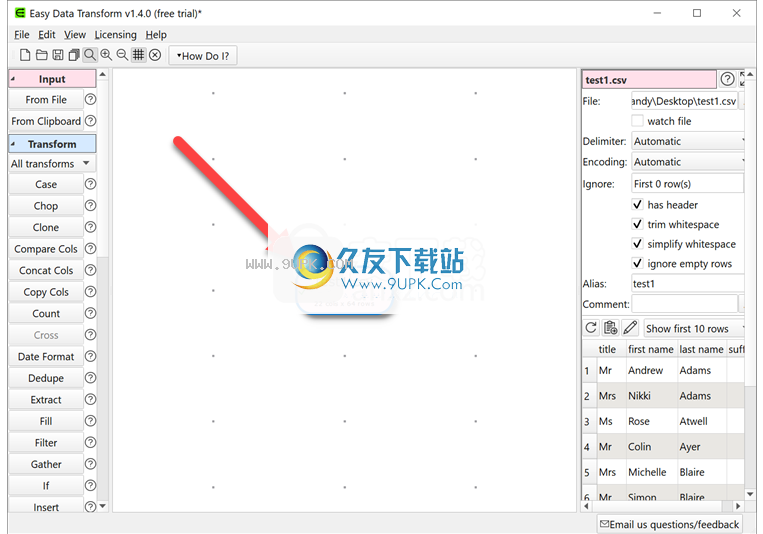Click the File path field
763x534 pixels.
tap(684, 101)
